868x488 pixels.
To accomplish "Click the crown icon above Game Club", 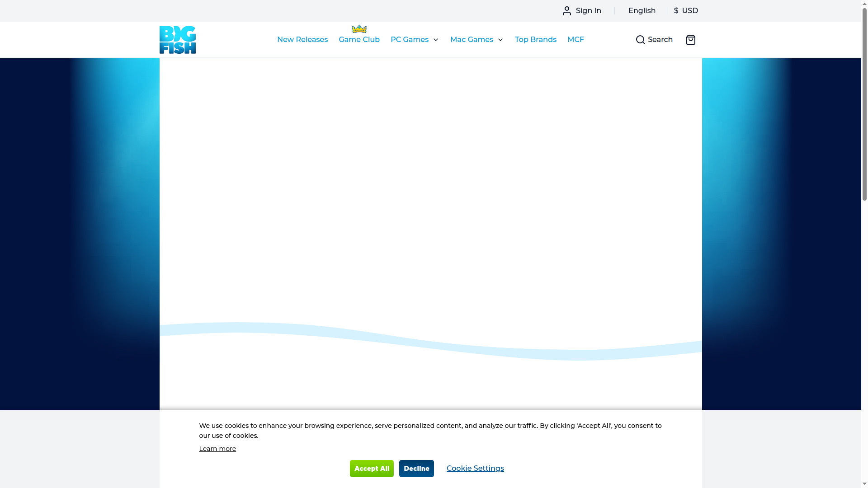I will coord(359,29).
